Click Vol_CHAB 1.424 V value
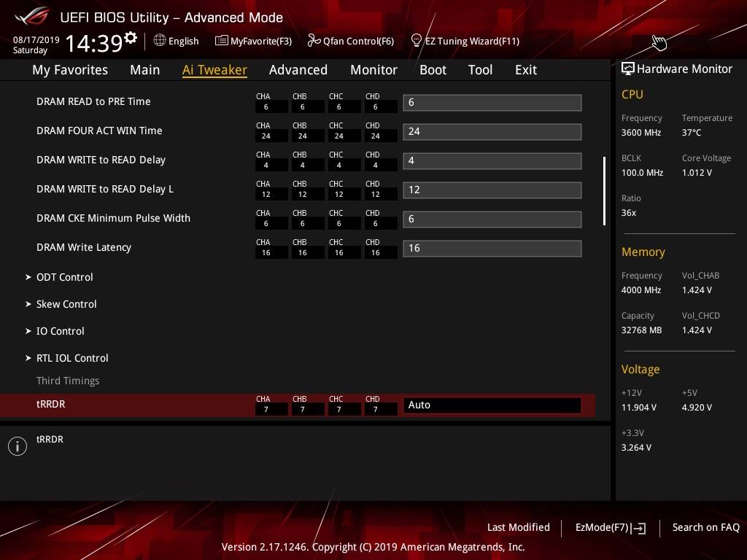747x560 pixels. (697, 290)
